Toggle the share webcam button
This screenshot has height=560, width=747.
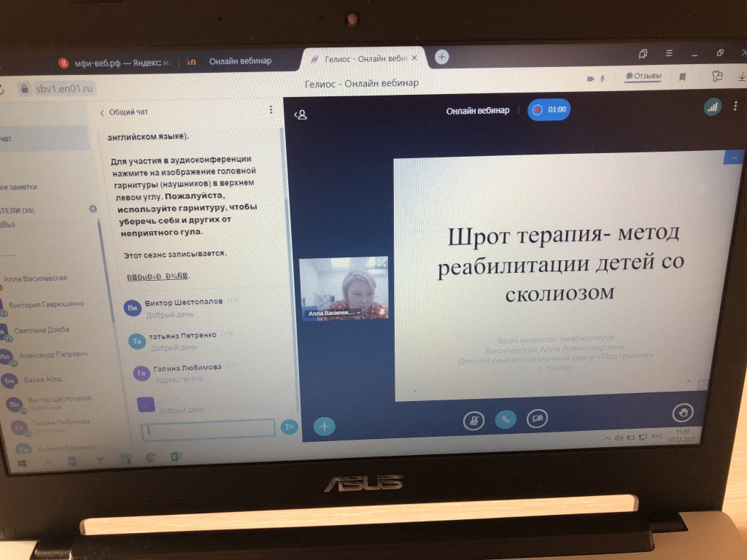point(538,419)
